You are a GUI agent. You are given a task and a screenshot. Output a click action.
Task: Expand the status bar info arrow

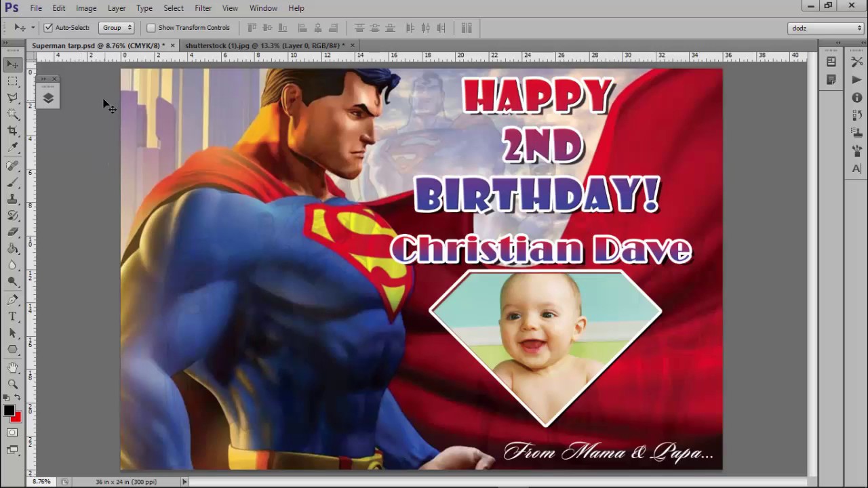point(184,482)
